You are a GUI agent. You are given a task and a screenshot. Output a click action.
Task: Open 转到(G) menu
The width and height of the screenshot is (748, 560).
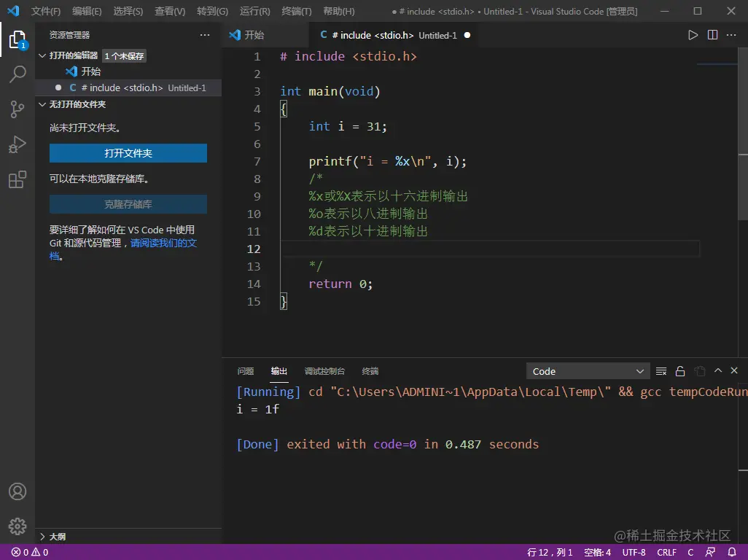[212, 11]
